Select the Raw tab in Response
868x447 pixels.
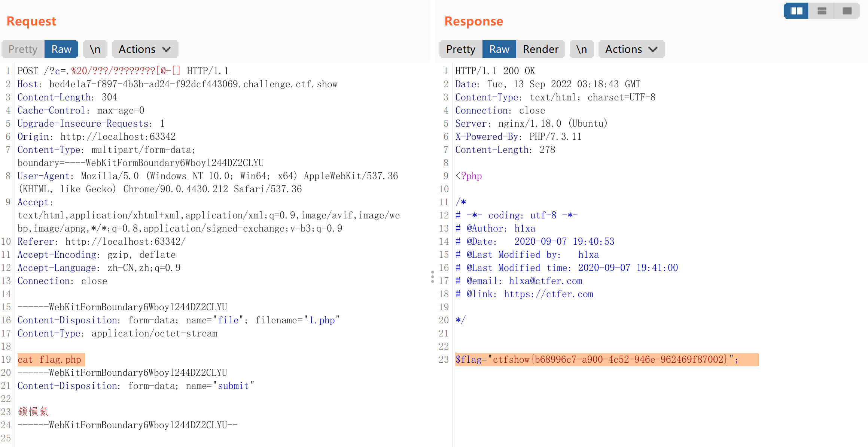tap(499, 49)
